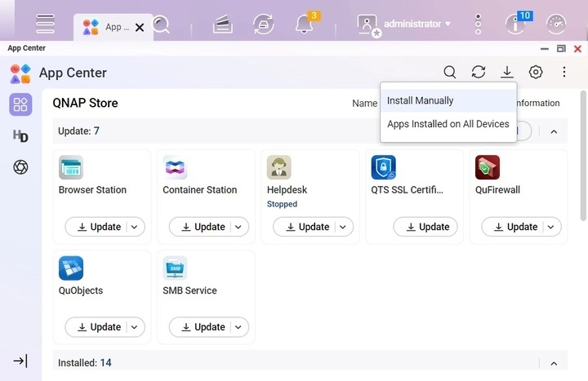The image size is (588, 381).
Task: Select Install Manually menu entry
Action: [x=448, y=100]
